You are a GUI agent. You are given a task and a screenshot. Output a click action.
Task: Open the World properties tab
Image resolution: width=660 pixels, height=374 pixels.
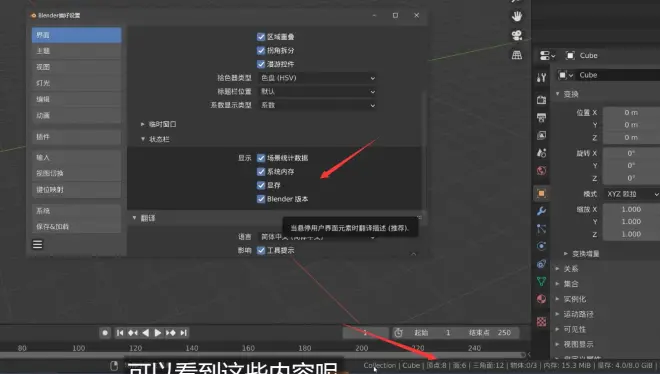coord(541,170)
